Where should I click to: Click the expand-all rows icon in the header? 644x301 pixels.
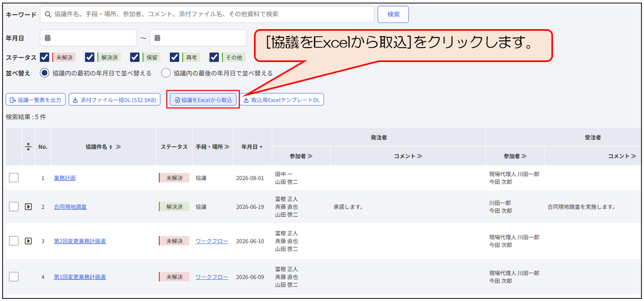click(29, 146)
